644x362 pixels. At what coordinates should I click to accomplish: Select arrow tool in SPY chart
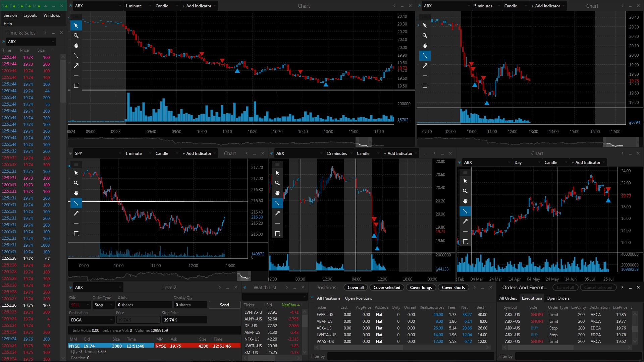[x=76, y=213]
